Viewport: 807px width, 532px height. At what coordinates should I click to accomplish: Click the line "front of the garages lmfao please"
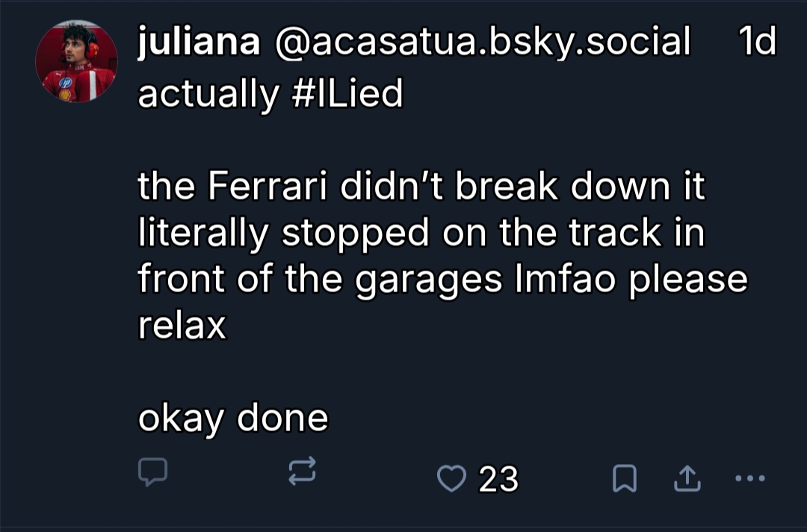tap(442, 279)
